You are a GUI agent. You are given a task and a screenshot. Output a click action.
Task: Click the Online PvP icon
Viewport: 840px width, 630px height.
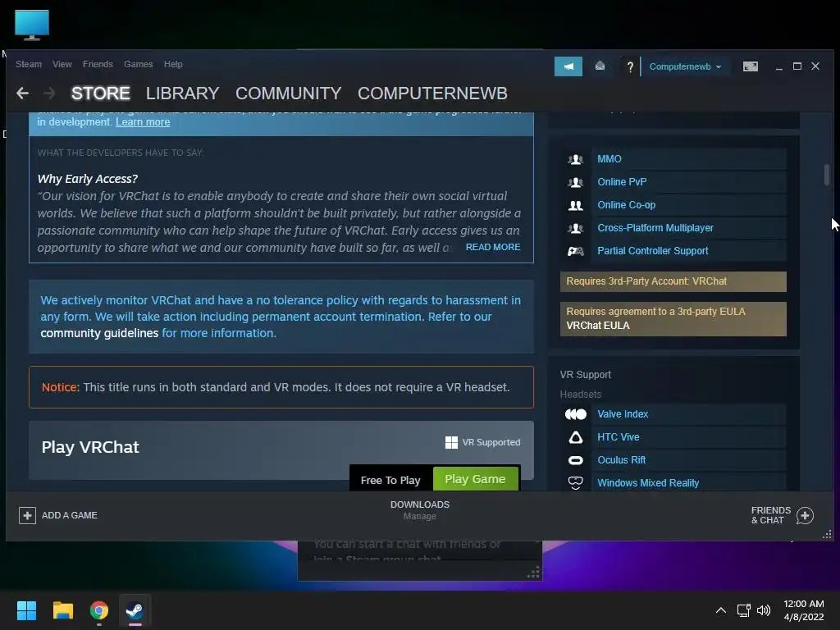coord(575,182)
